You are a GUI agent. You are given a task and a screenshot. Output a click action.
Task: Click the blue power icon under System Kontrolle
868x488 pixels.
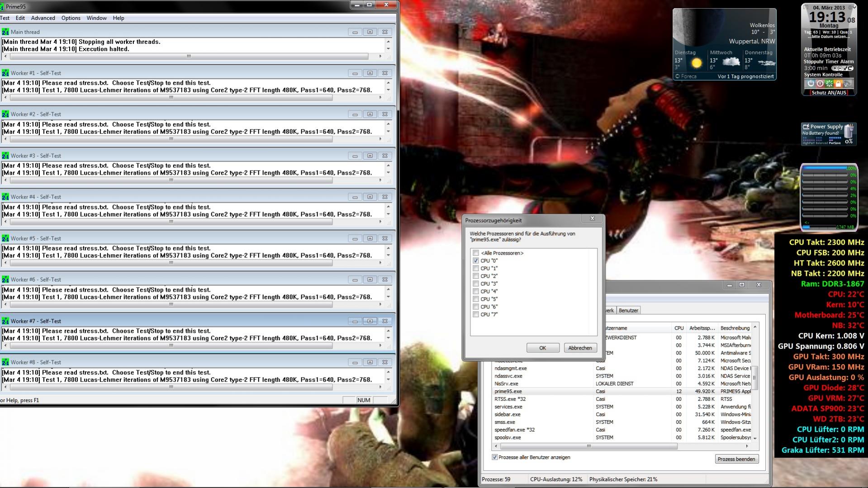[811, 84]
